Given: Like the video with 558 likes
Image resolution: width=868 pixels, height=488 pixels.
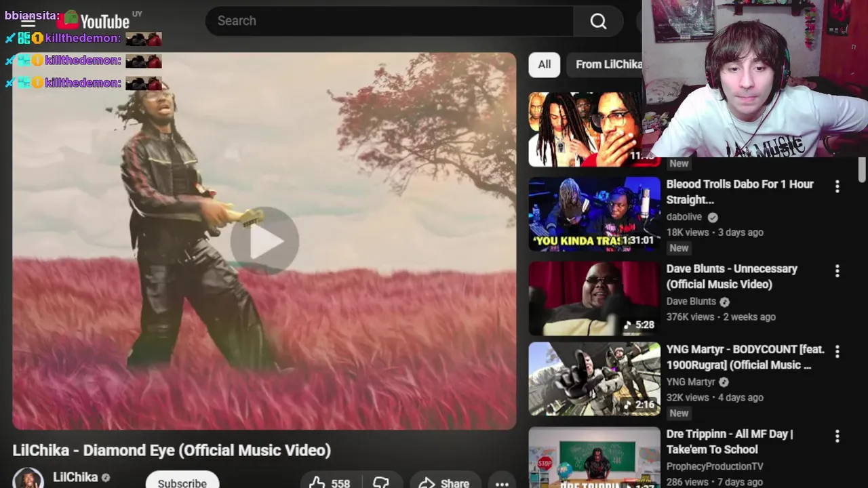Looking at the screenshot, I should 330,483.
